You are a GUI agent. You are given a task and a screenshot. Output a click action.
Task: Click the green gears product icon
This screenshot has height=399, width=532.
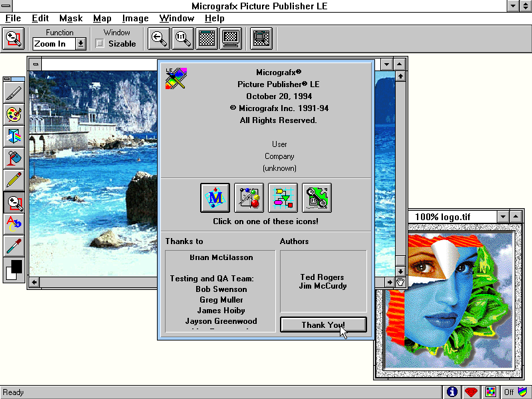317,198
